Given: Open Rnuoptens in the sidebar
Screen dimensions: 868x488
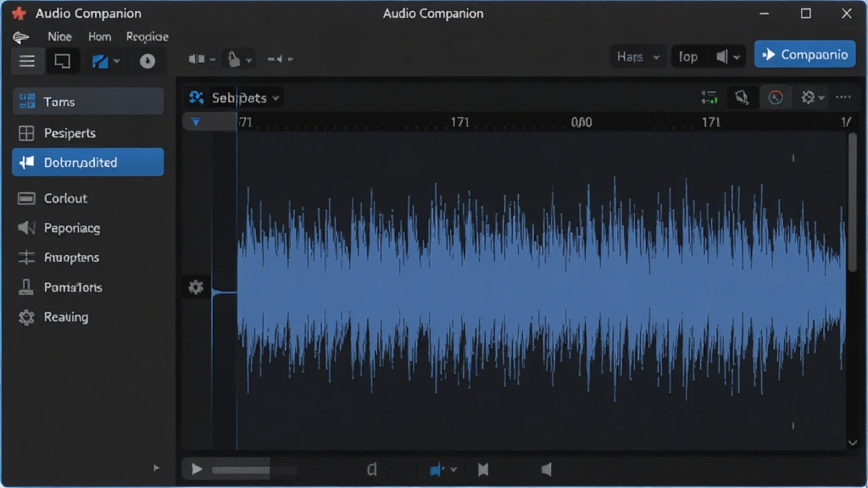Looking at the screenshot, I should pos(88,258).
